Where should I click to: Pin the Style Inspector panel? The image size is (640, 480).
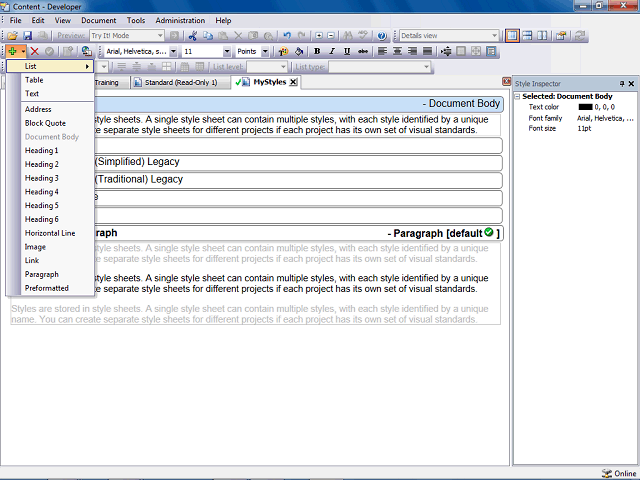coord(622,84)
